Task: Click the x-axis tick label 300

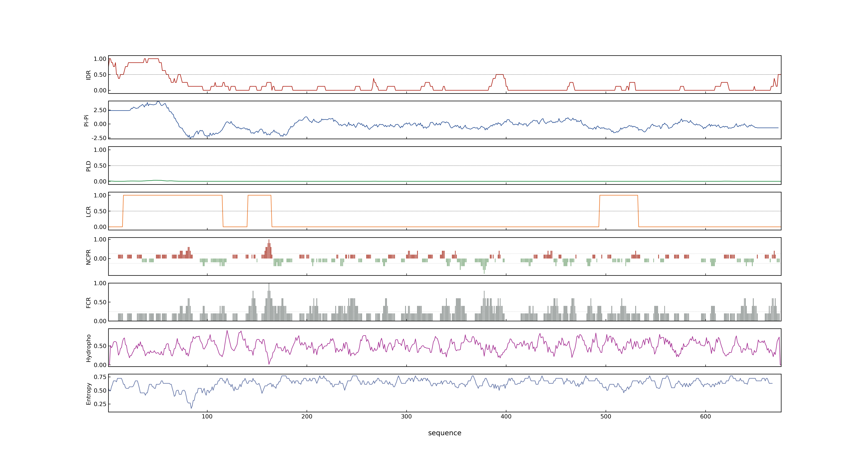Action: point(406,416)
